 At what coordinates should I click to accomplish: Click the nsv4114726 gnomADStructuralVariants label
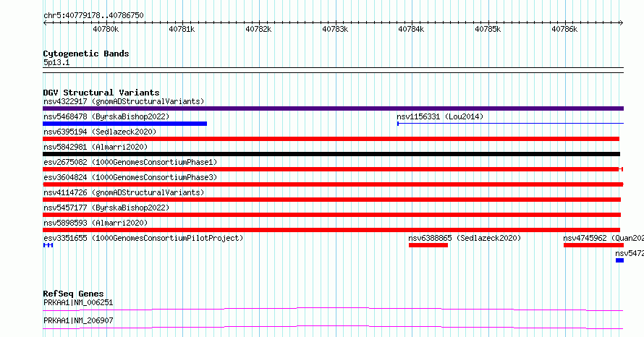click(x=124, y=192)
